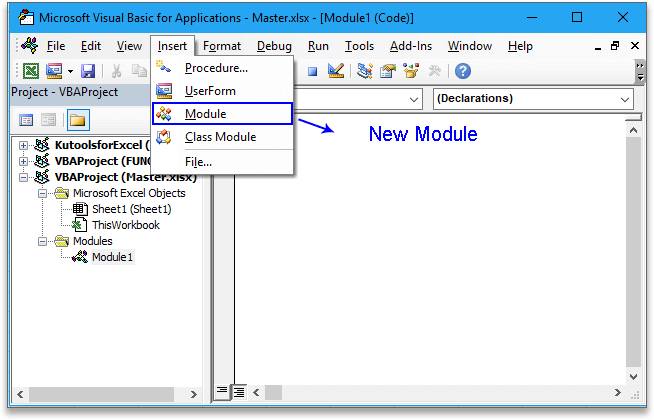Choose Procedure... from the Insert menu
The height and width of the screenshot is (420, 654).
pos(222,68)
